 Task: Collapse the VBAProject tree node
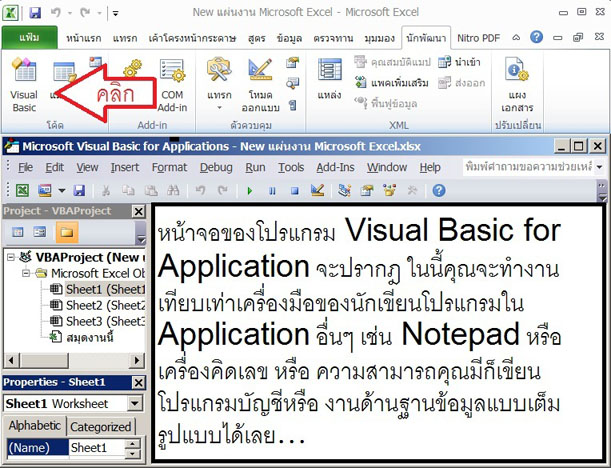(x=12, y=256)
